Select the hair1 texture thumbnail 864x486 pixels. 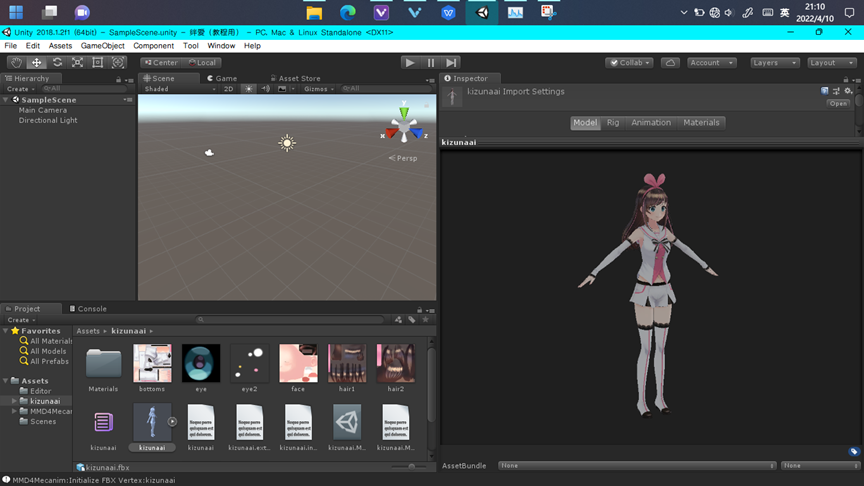tap(347, 364)
